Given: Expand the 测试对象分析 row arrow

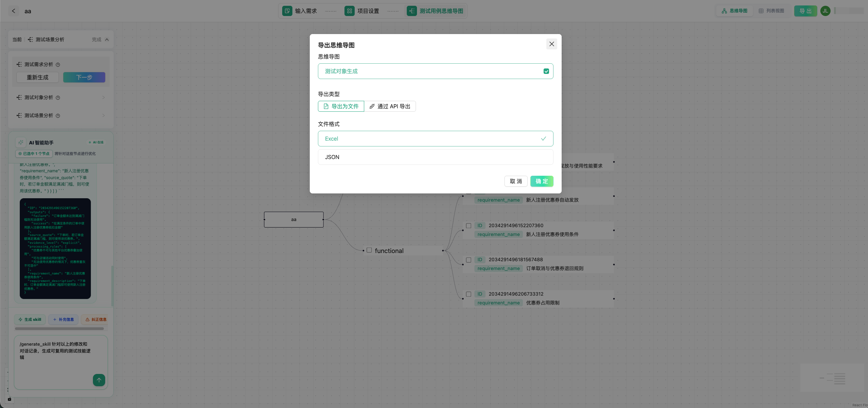Looking at the screenshot, I should click(x=103, y=98).
